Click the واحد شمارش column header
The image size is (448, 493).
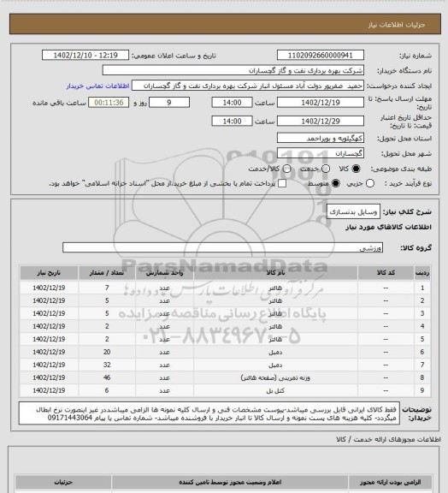coord(164,273)
